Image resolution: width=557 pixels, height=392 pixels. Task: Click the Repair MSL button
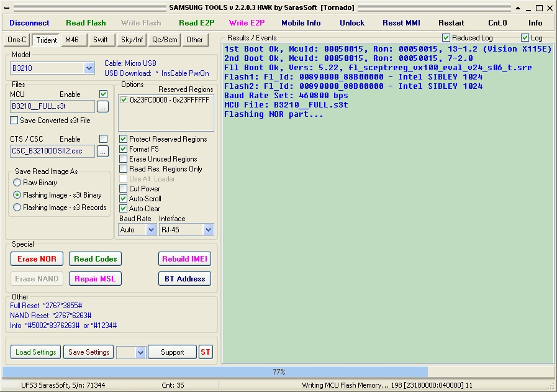coord(95,279)
